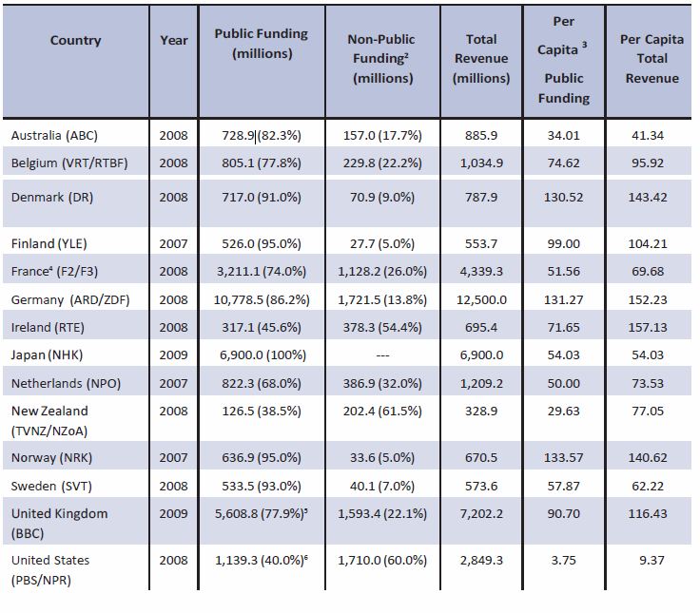Image resolution: width=700 pixels, height=613 pixels.
Task: Click the Total Revenue (millions) header
Action: pos(481,58)
